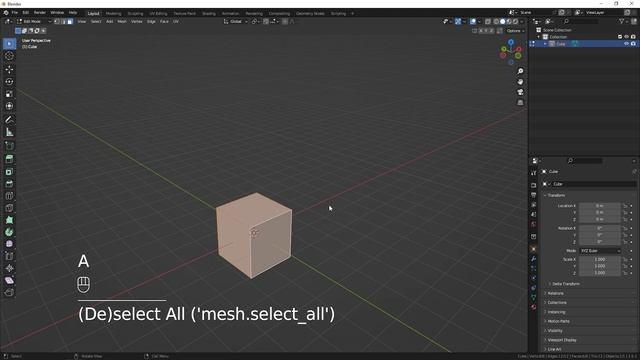Click the Rotation X value field
640x360 pixels.
tap(600, 228)
